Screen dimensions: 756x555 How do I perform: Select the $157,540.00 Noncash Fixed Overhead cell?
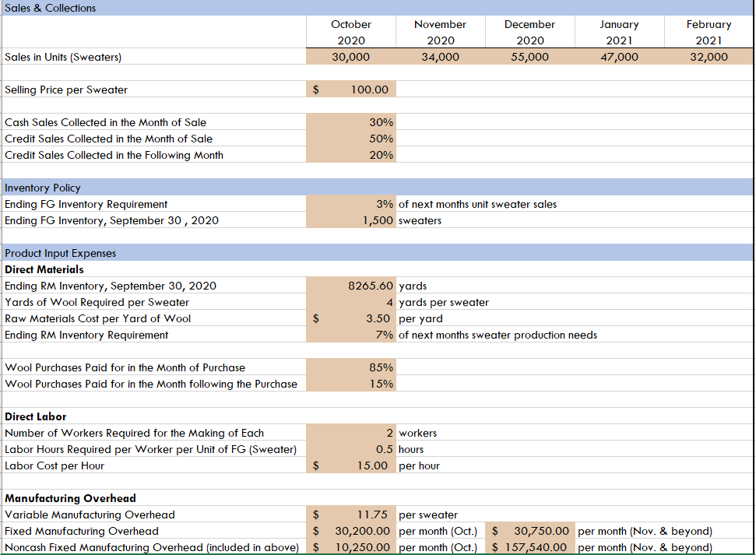pos(529,547)
